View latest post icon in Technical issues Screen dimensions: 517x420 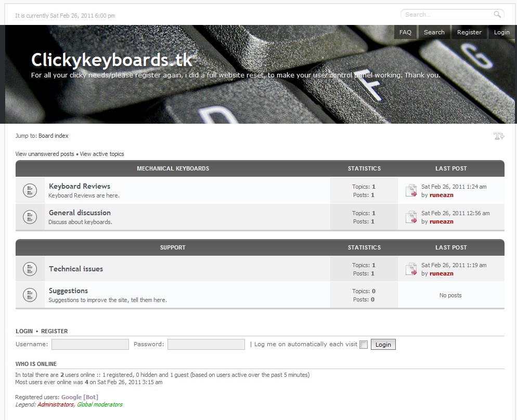411,269
